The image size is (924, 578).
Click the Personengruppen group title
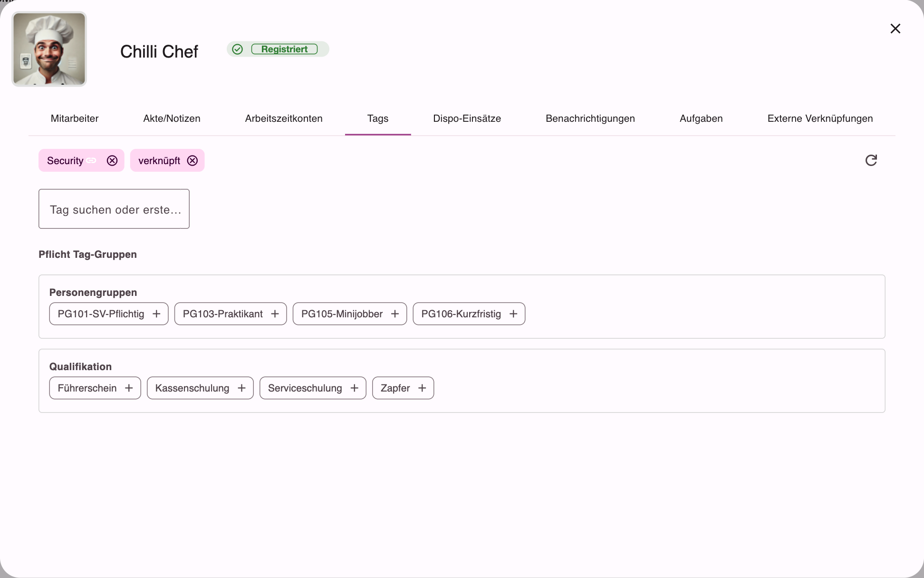point(93,293)
